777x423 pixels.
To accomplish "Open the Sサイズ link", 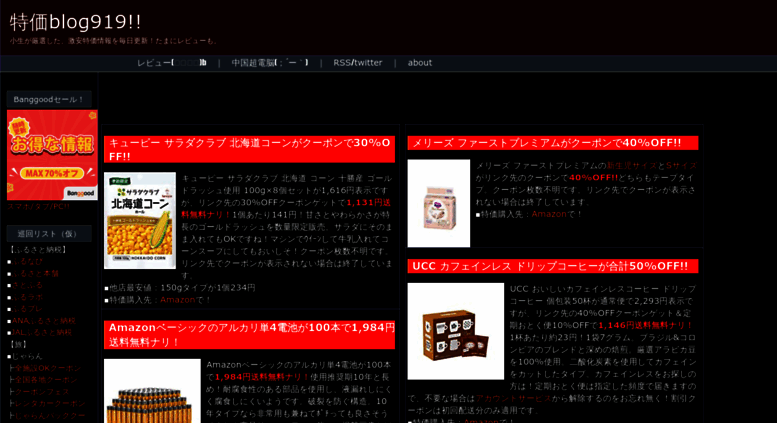I will [x=681, y=166].
